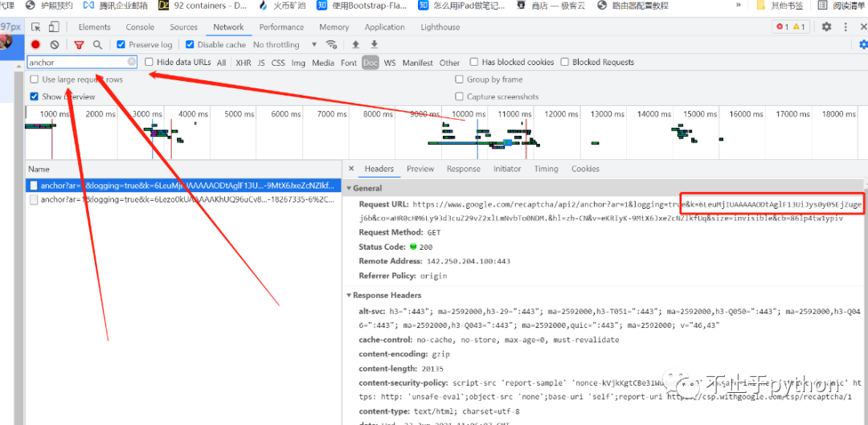Open the Preview tab of the request
The image size is (868, 425).
point(420,169)
